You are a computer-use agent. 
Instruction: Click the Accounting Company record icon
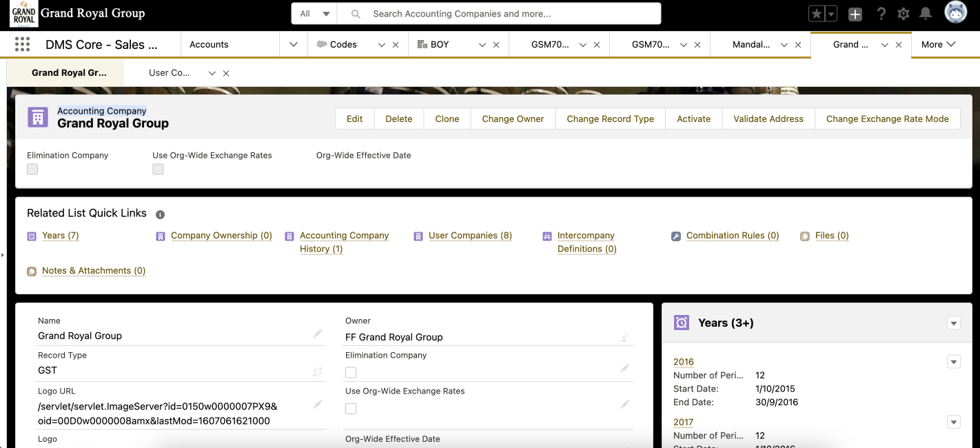point(38,117)
